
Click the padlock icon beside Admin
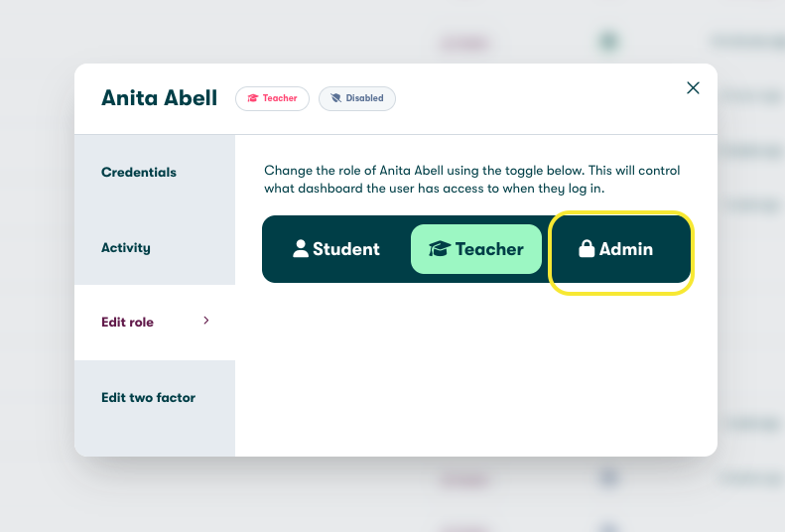click(x=587, y=249)
